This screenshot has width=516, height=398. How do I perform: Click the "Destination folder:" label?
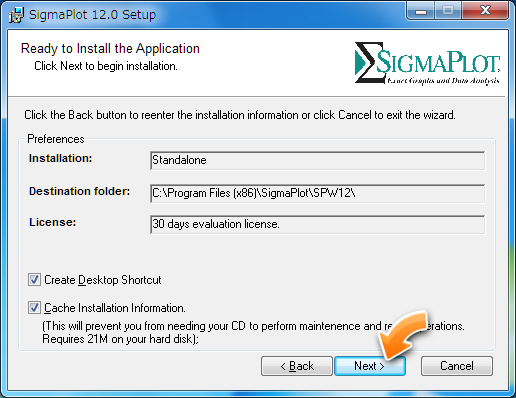[x=79, y=191]
